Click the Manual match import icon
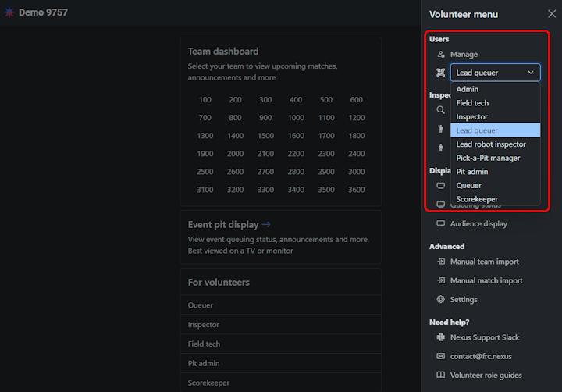 (x=441, y=280)
